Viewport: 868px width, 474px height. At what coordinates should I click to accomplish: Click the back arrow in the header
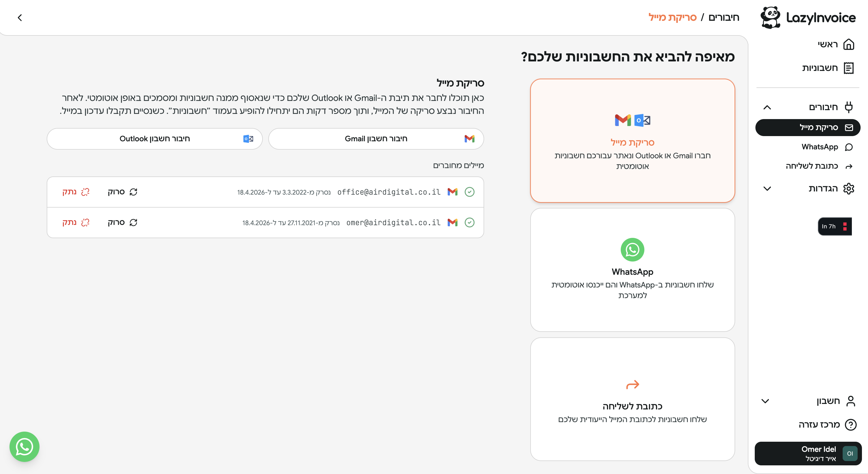coord(20,18)
